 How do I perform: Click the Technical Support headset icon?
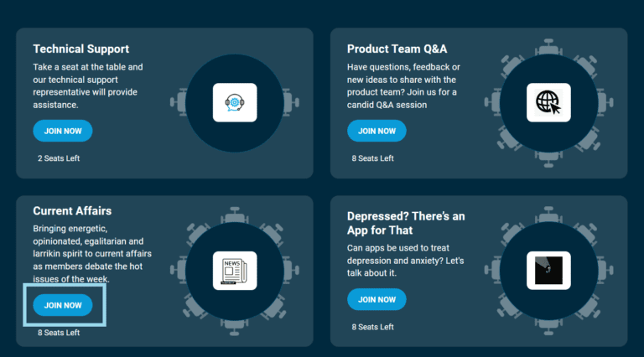tap(235, 103)
